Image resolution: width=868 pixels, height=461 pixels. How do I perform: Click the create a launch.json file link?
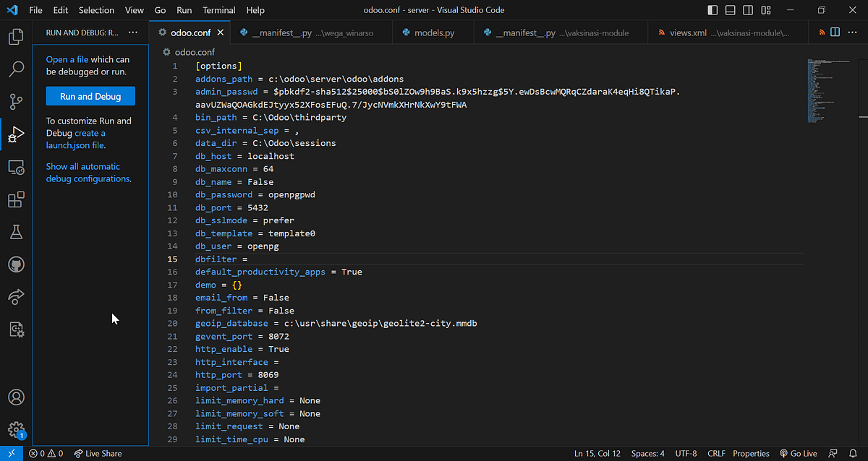coord(75,145)
